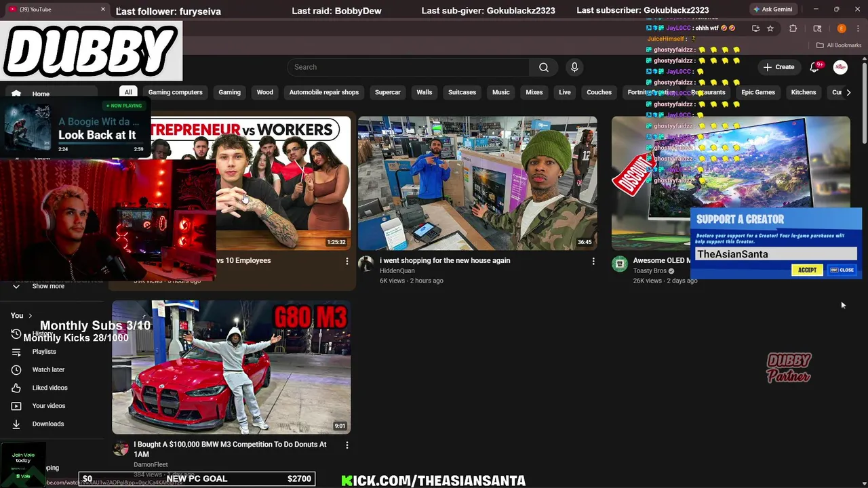
Task: Open Your videos in the sidebar
Action: [49, 406]
